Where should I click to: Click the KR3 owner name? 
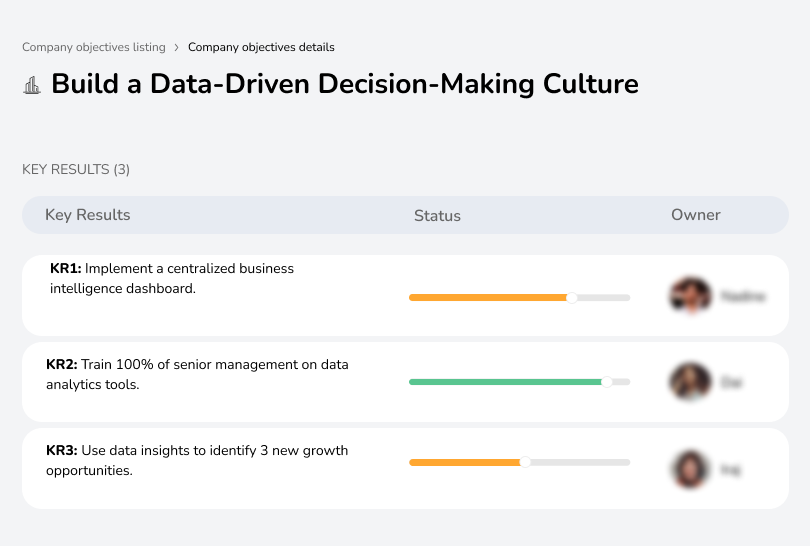[x=730, y=470]
